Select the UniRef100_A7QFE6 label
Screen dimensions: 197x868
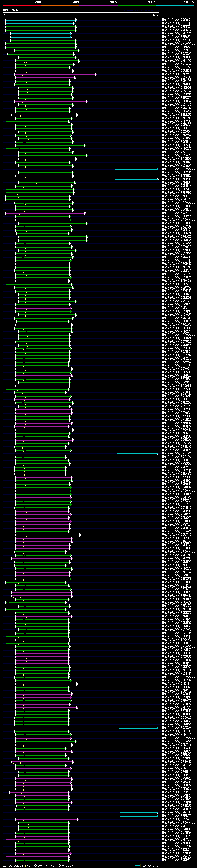coord(176,196)
